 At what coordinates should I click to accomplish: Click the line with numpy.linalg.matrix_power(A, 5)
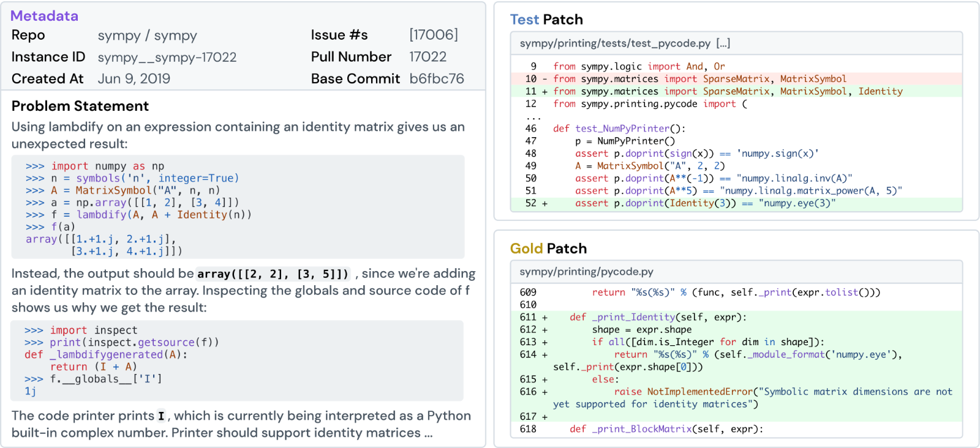click(738, 191)
